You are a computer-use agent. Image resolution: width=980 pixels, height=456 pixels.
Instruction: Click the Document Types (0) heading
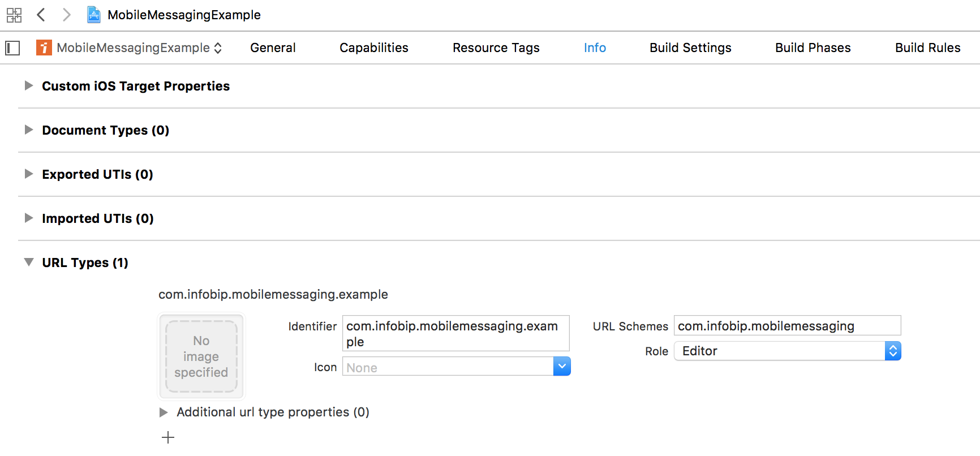(106, 130)
